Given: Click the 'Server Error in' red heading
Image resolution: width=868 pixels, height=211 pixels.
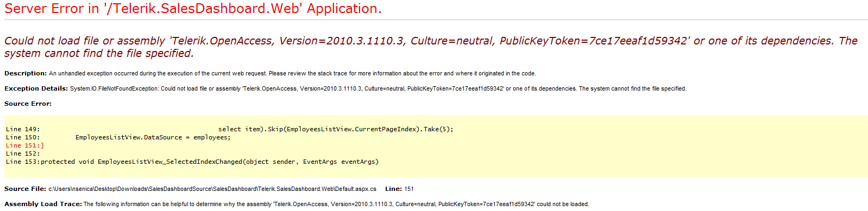Looking at the screenshot, I should pos(193,9).
